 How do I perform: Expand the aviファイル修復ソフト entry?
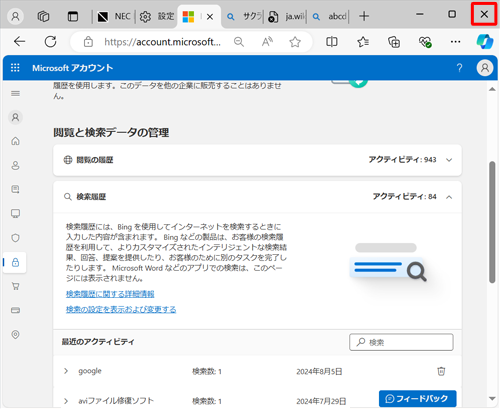tap(66, 401)
